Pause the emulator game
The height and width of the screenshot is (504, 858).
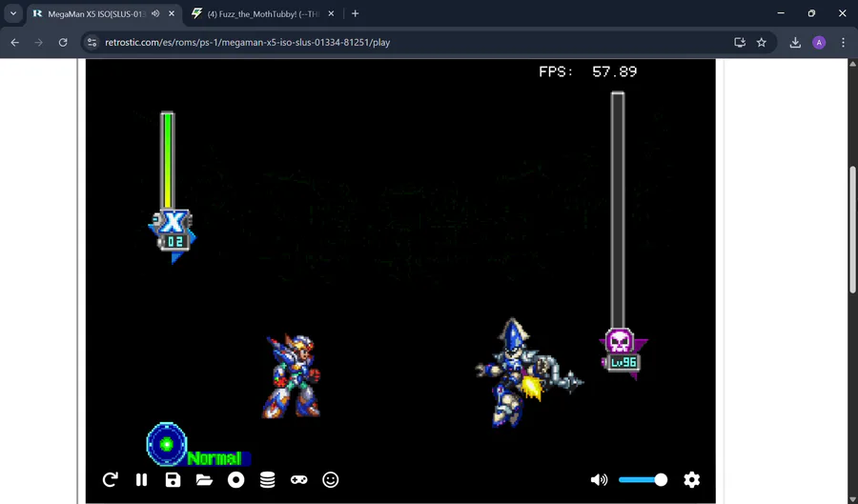click(141, 480)
